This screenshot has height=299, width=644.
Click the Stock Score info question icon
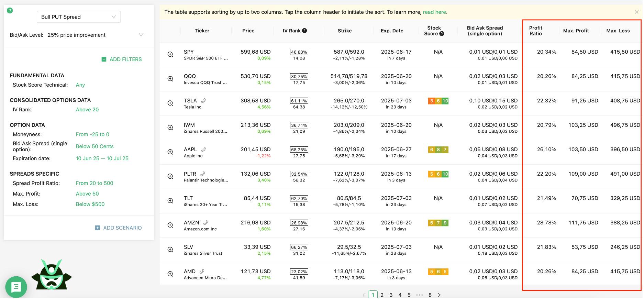pos(442,34)
